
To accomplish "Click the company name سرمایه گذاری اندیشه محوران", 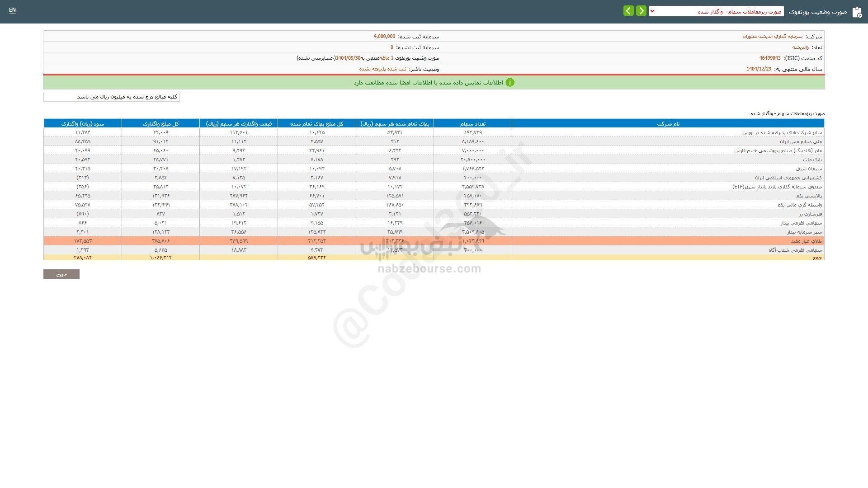I will tap(772, 36).
